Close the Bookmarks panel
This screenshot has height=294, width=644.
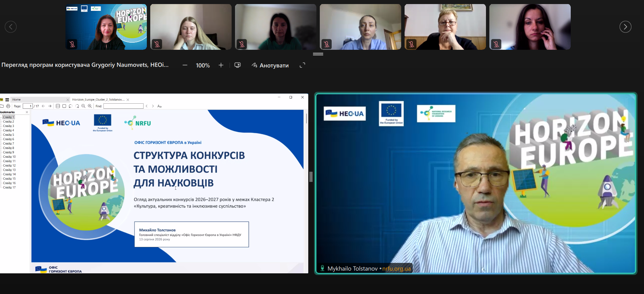tap(27, 112)
